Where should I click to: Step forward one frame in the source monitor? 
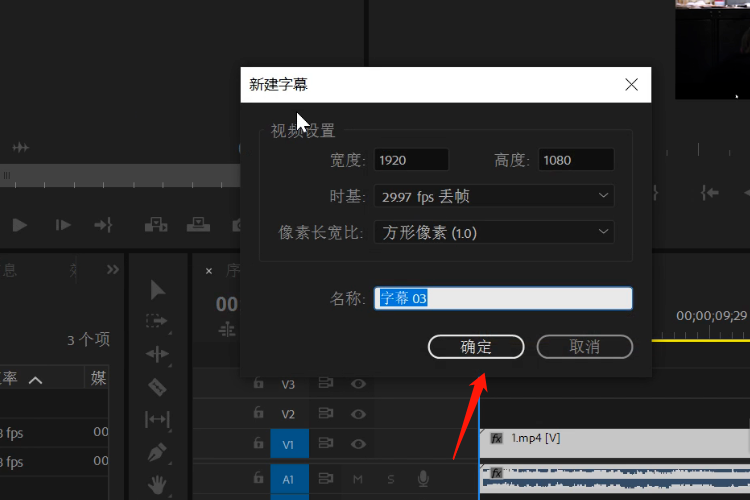[x=63, y=225]
